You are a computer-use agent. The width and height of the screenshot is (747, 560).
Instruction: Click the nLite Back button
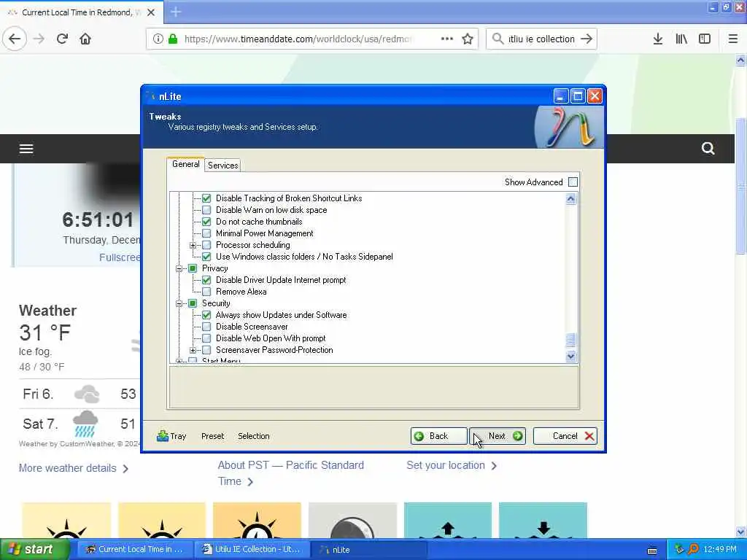438,436
